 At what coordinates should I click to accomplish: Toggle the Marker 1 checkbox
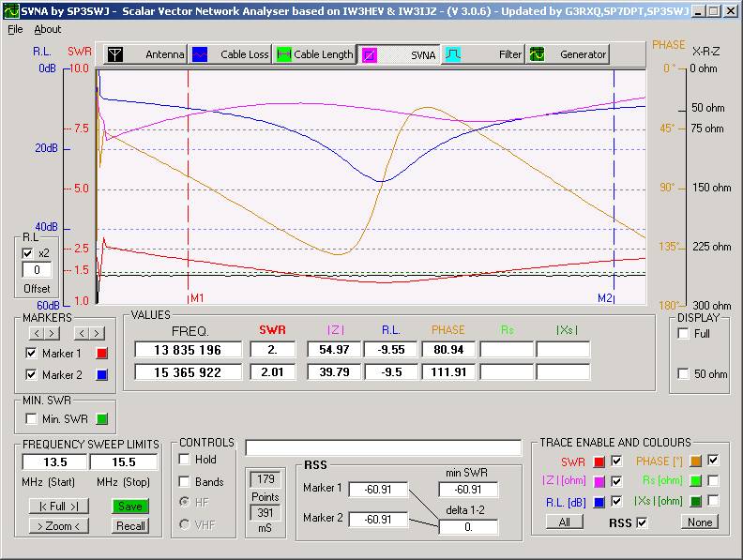point(32,353)
